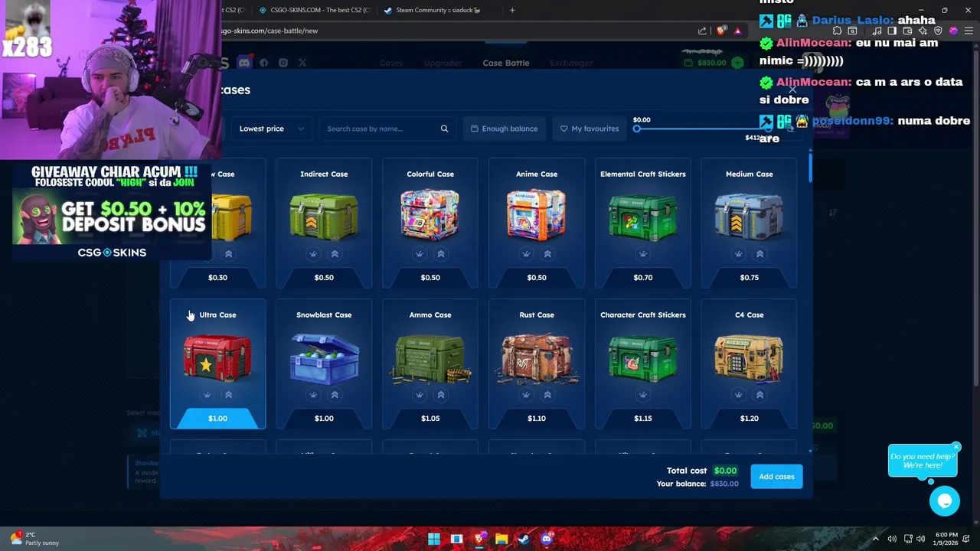Viewport: 980px width, 551px height.
Task: Click the taskbar clock showing 6:00 PM
Action: (x=946, y=539)
